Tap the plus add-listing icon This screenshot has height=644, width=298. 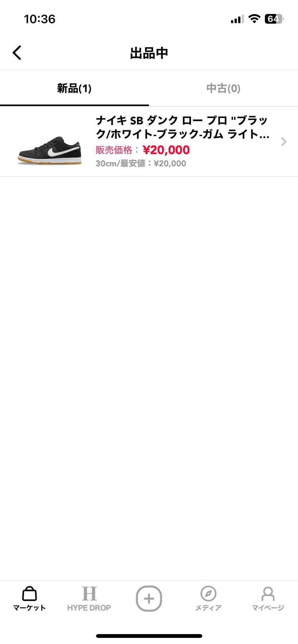click(149, 598)
